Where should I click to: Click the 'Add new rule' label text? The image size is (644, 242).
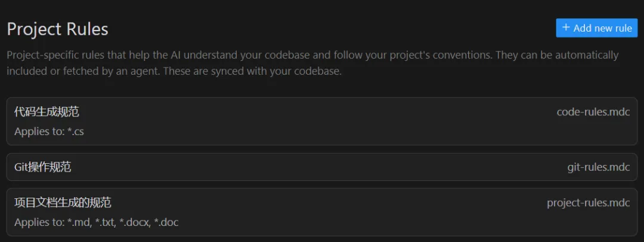click(602, 28)
